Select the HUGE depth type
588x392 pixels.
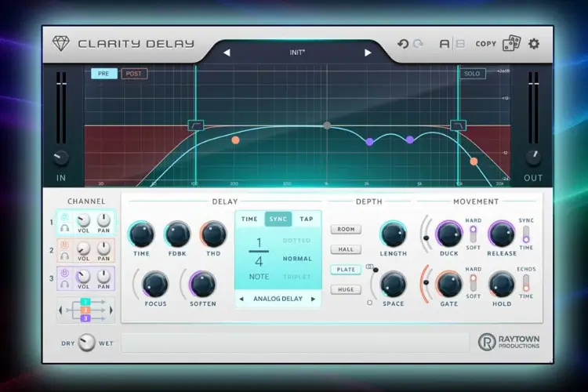coord(346,289)
